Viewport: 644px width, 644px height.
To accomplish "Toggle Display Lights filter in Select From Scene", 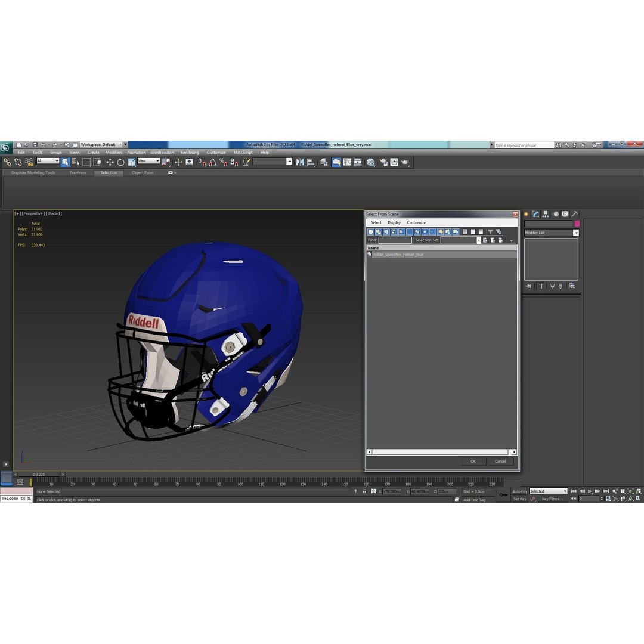I will pos(386,231).
